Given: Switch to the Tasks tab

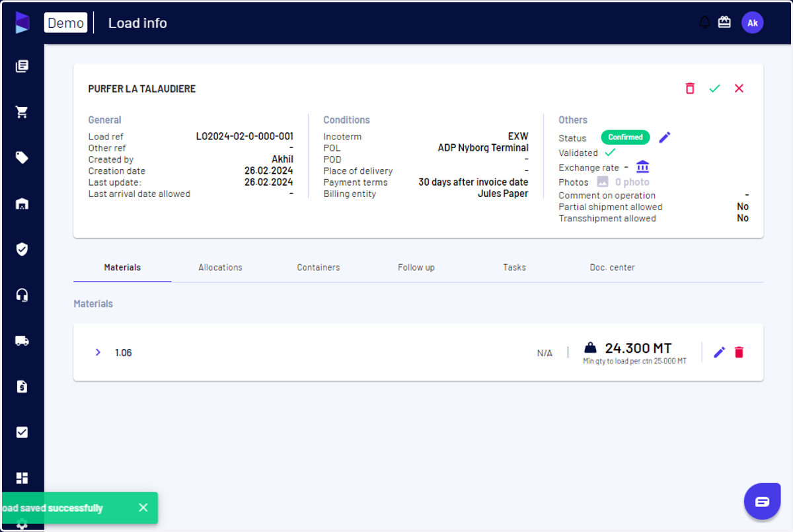Looking at the screenshot, I should [x=514, y=268].
